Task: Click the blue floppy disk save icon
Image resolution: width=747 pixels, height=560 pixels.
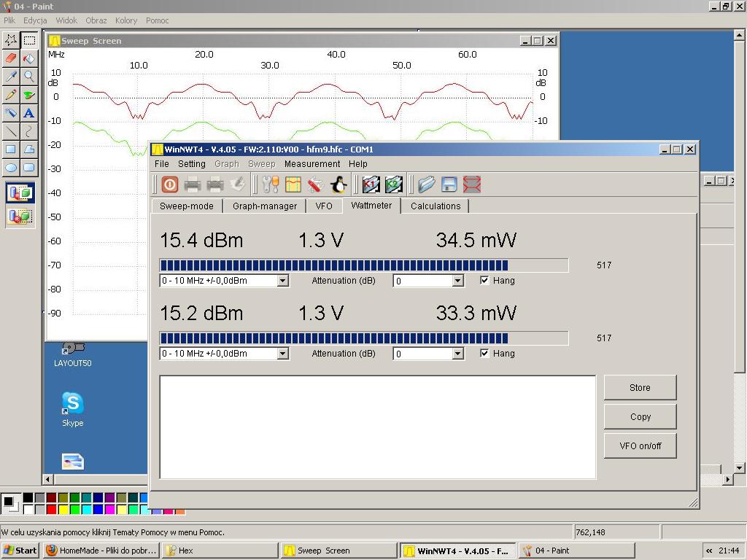Action: 449,184
